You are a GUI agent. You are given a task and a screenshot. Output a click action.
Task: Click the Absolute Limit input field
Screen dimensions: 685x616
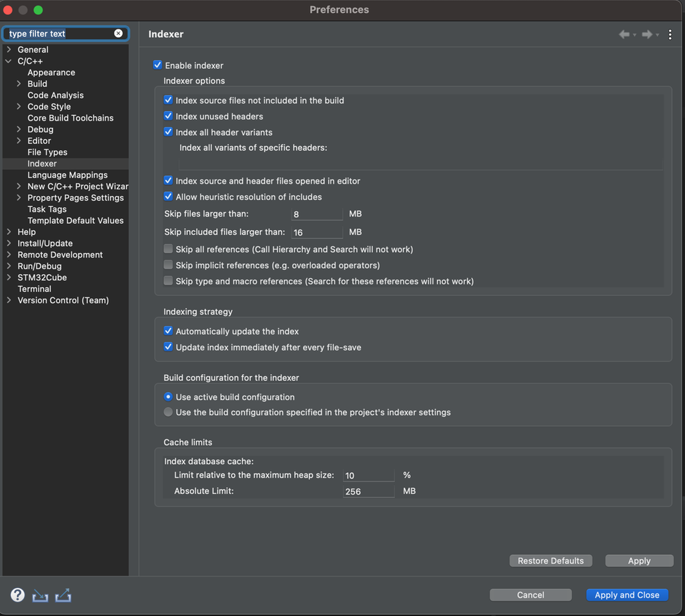coord(368,491)
